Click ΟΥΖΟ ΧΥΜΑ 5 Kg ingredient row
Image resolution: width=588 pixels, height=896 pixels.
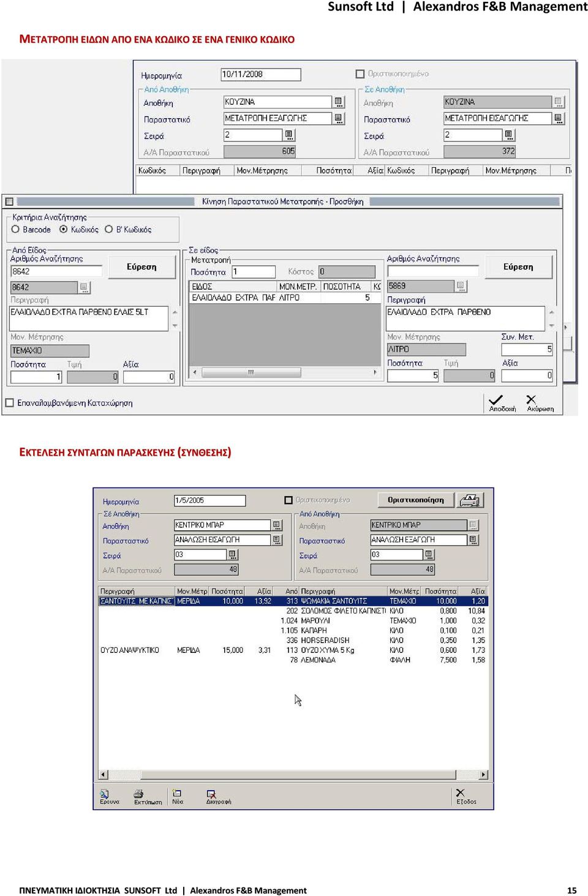point(386,650)
